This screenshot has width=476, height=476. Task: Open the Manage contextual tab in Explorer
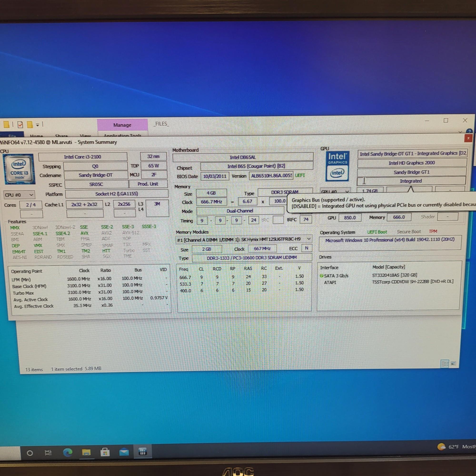(122, 125)
